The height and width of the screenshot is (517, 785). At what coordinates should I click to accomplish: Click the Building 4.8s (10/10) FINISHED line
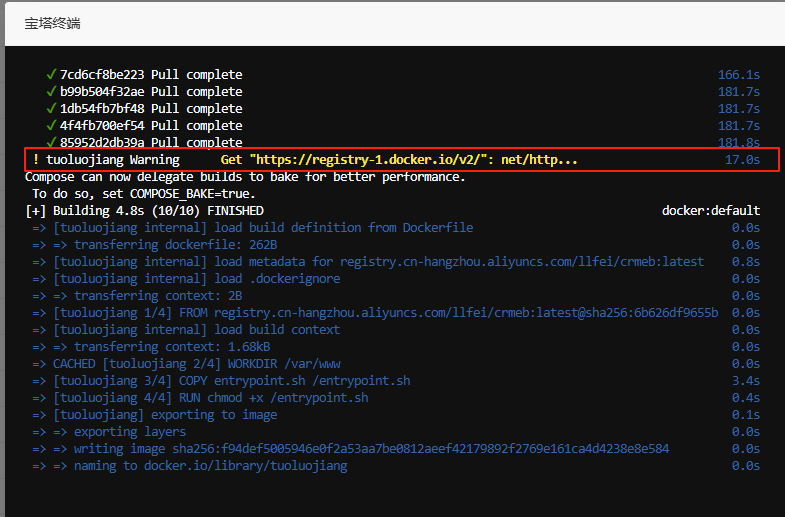pyautogui.click(x=144, y=211)
